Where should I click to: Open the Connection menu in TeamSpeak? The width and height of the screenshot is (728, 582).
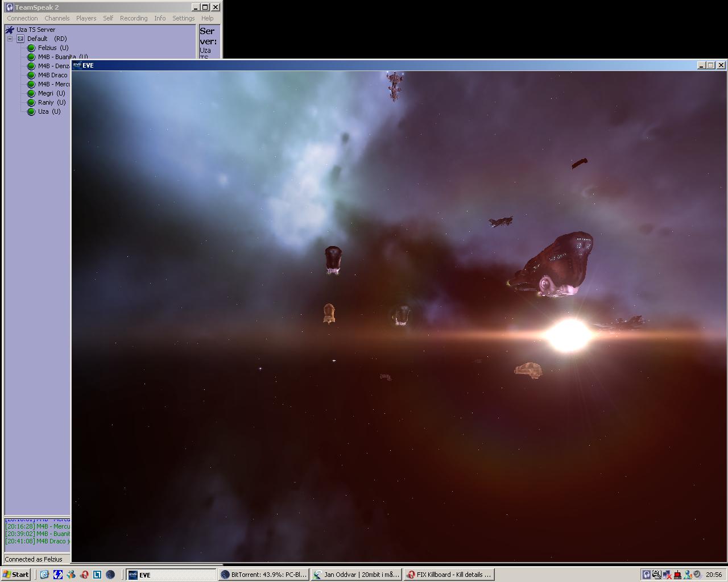pyautogui.click(x=22, y=18)
